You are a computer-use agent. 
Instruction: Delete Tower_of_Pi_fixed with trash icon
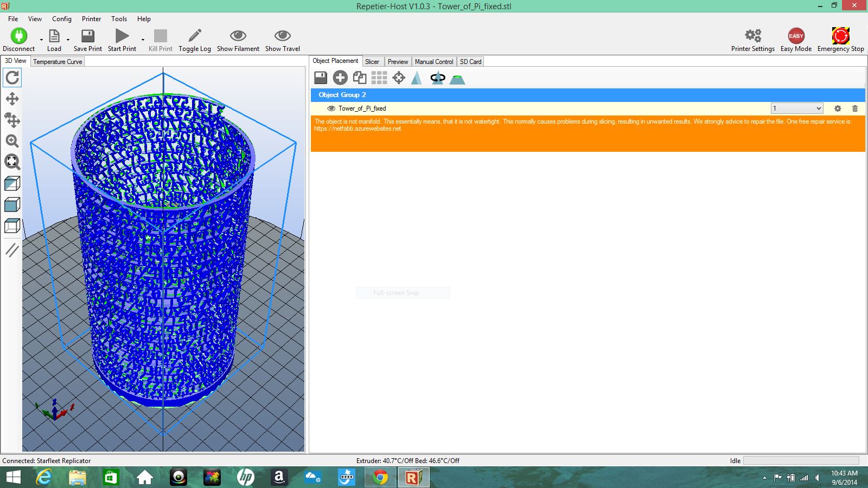click(855, 108)
